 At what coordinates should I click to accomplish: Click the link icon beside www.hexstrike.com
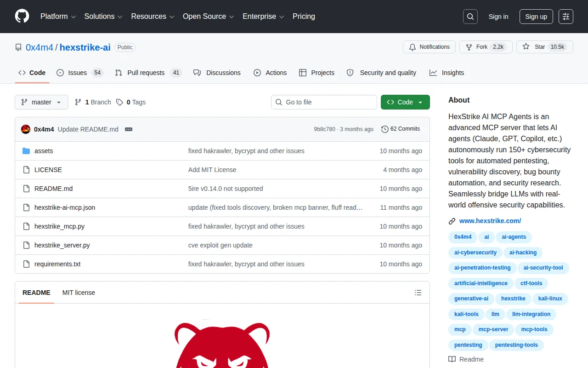point(452,221)
